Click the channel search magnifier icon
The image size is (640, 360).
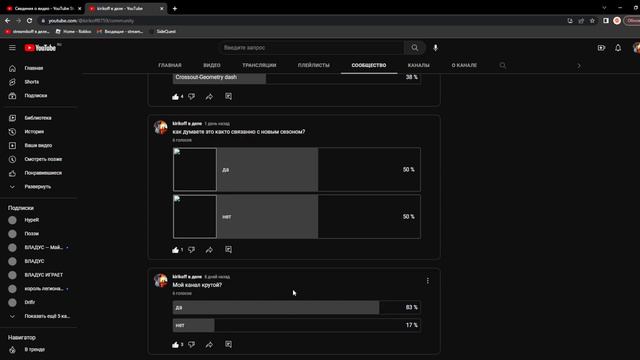(x=502, y=65)
